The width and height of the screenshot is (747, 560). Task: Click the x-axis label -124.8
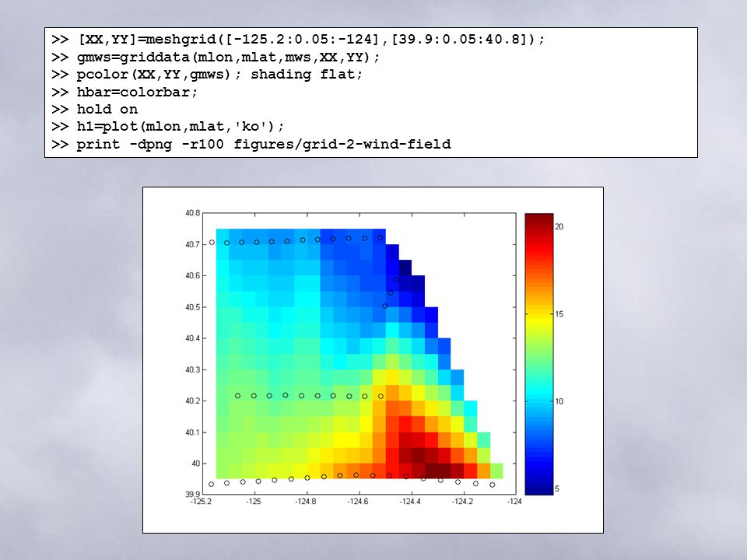[305, 502]
